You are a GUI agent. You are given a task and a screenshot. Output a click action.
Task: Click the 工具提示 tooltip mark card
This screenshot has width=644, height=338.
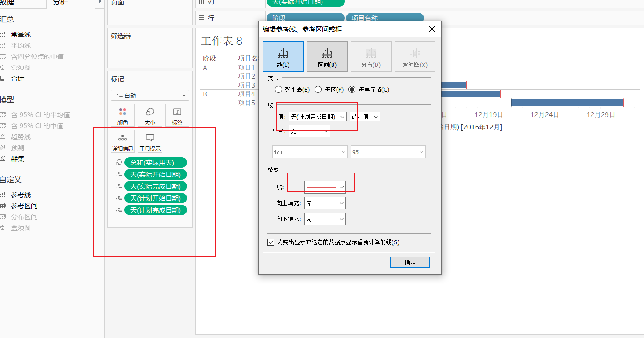pyautogui.click(x=150, y=141)
